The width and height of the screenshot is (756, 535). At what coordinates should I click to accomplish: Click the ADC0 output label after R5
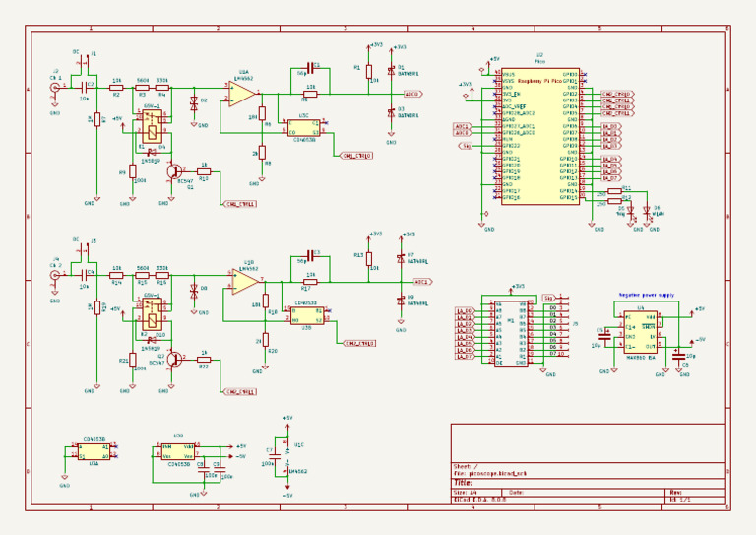pyautogui.click(x=412, y=94)
